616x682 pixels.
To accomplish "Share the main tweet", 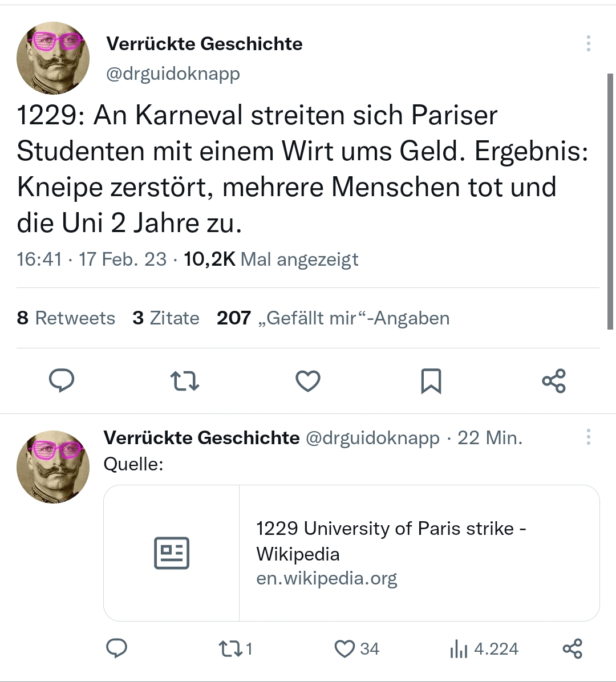I will click(x=553, y=381).
